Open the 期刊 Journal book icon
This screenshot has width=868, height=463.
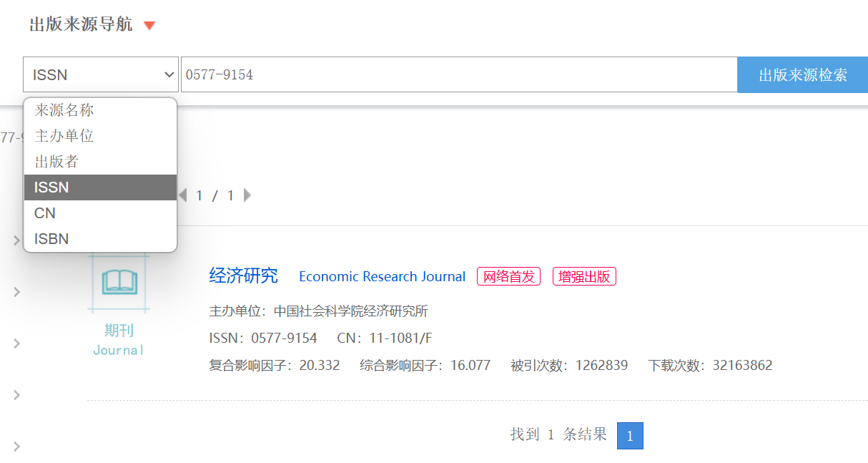(119, 282)
